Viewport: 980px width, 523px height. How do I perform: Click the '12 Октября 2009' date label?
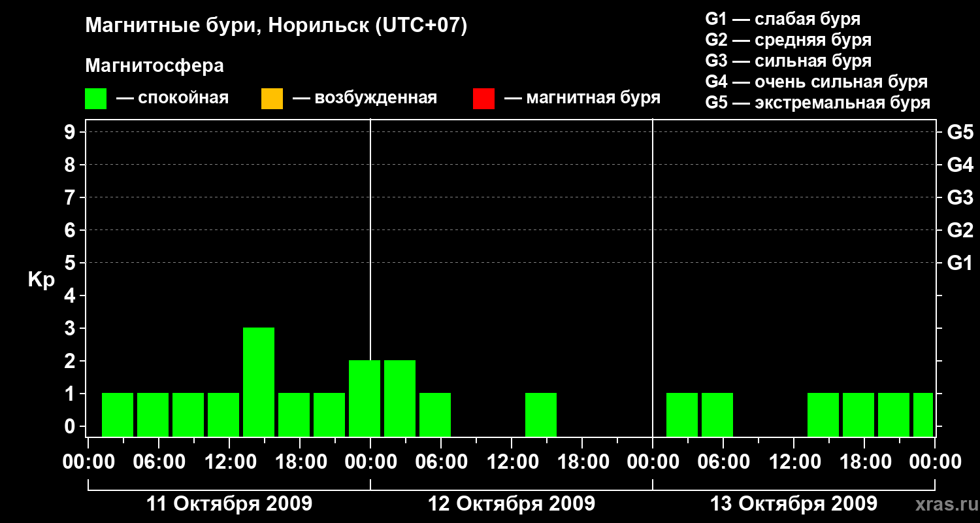[512, 504]
